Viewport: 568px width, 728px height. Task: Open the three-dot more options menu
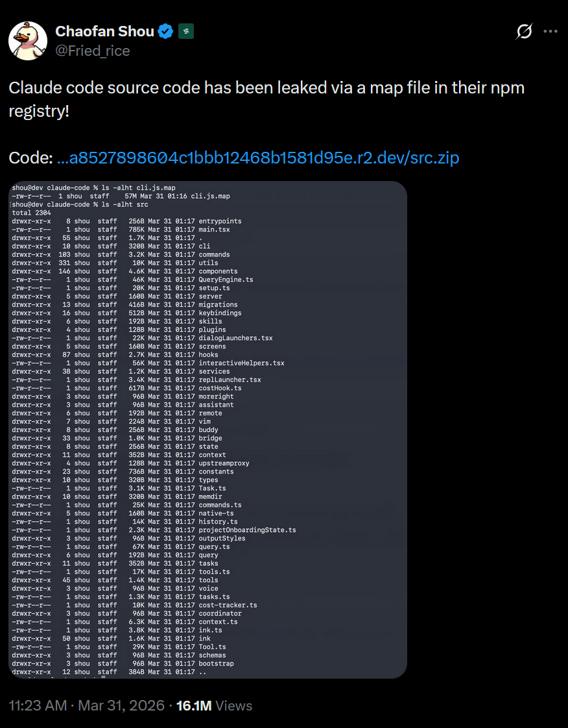click(x=550, y=32)
